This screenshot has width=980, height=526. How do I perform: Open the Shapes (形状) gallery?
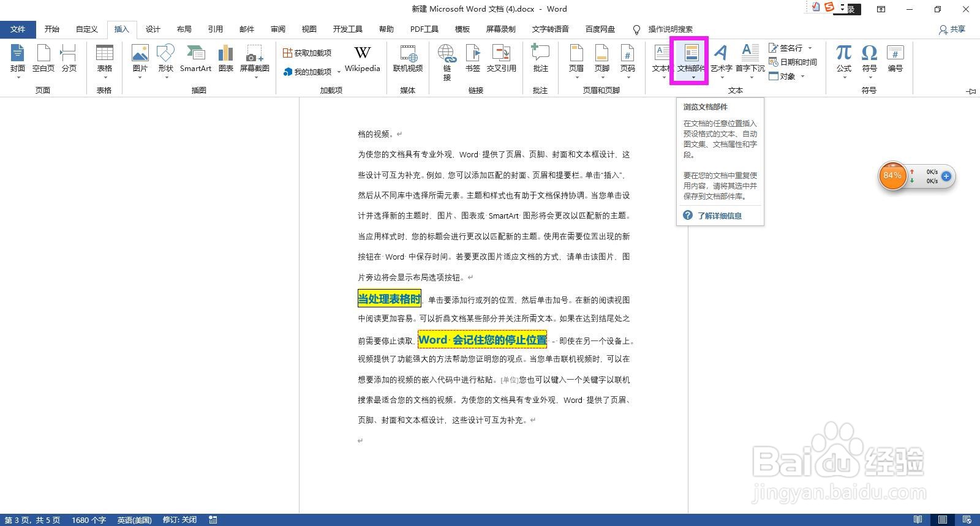[166, 61]
